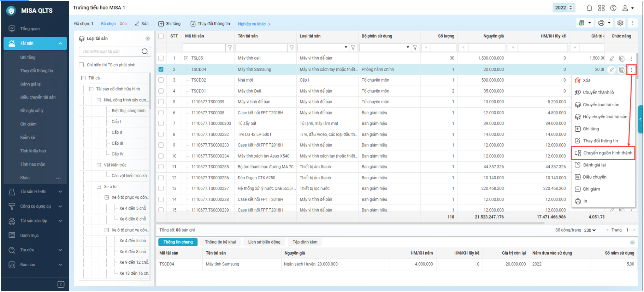
Task: Uncheck the selected TSCĐ04 row checkbox
Action: point(161,70)
